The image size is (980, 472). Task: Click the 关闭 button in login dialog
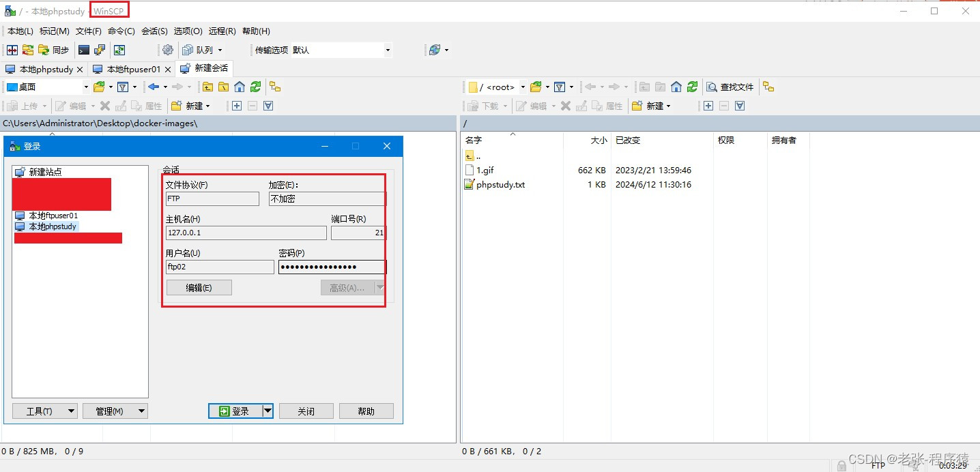tap(306, 411)
